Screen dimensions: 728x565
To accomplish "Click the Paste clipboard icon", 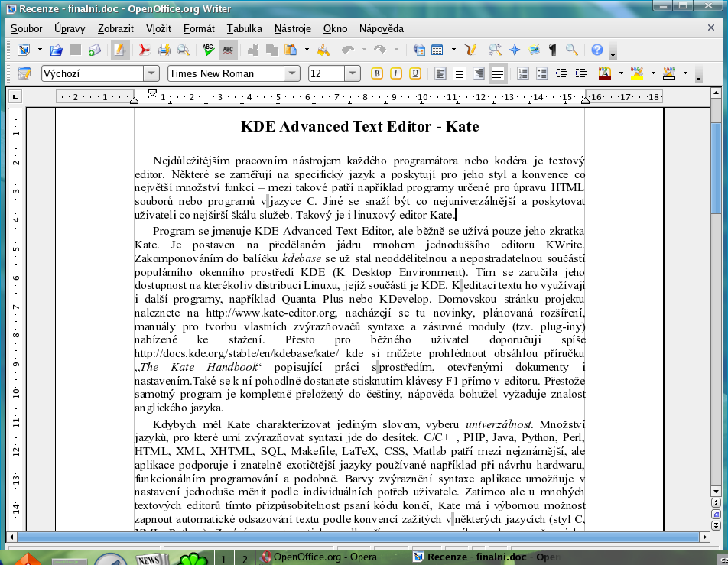I will coord(291,50).
